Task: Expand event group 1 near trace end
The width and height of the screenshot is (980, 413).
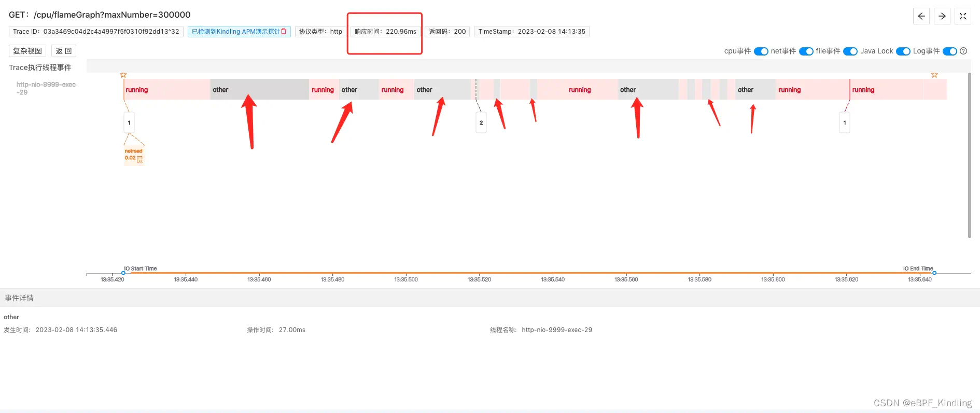Action: coord(845,123)
